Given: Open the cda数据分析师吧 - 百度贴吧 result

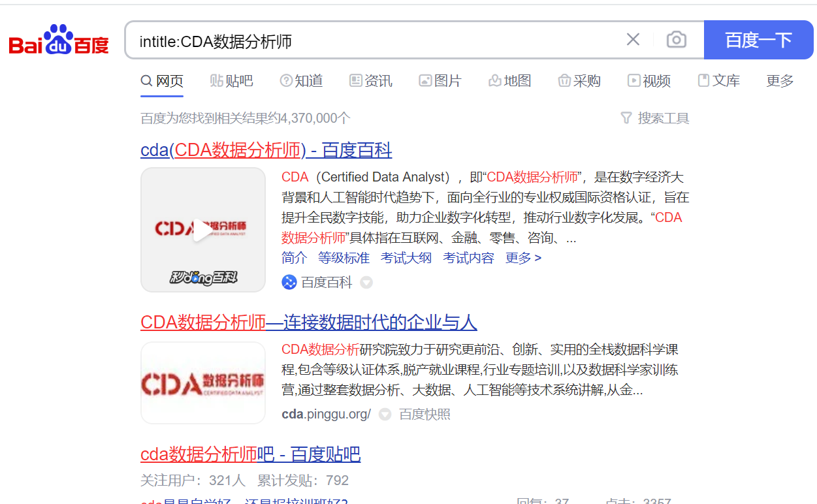Looking at the screenshot, I should 251,454.
